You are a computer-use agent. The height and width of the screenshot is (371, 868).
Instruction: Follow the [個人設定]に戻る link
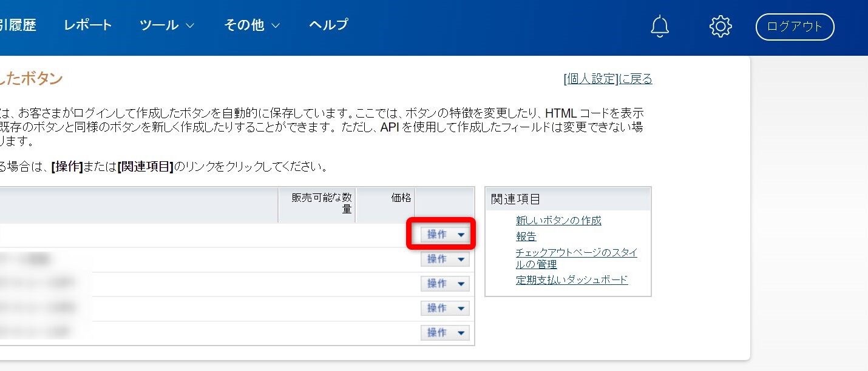608,79
